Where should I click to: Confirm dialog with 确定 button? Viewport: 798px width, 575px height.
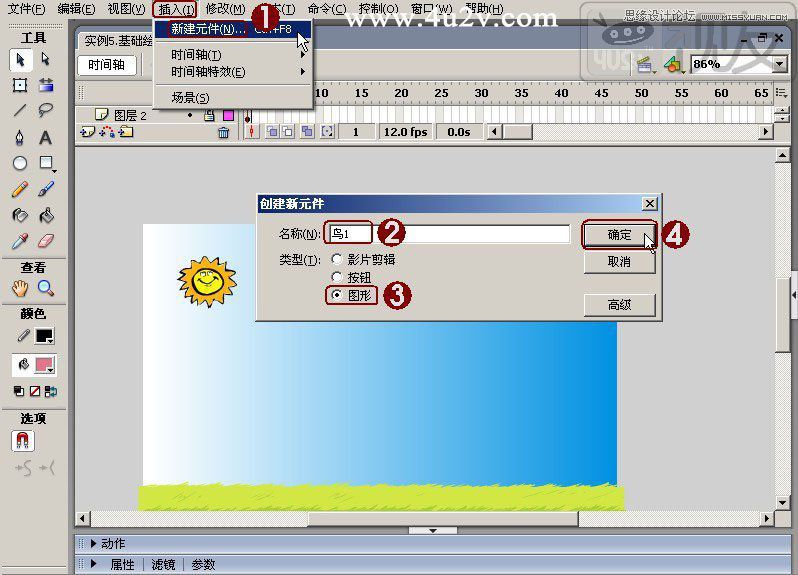(x=619, y=235)
